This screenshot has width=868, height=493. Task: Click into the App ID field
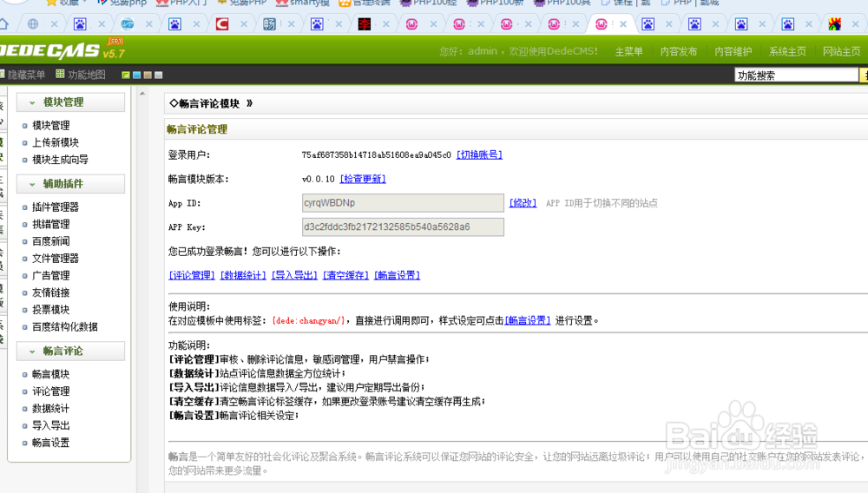click(x=403, y=203)
